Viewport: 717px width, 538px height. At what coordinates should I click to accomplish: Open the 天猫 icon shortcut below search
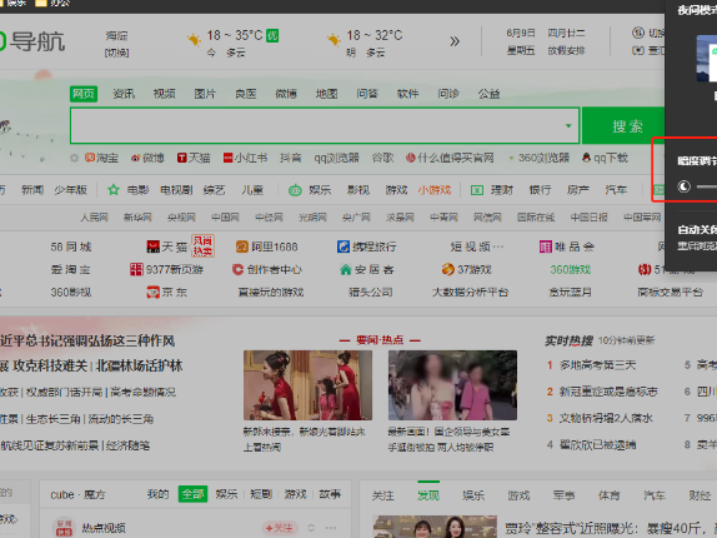[182, 158]
